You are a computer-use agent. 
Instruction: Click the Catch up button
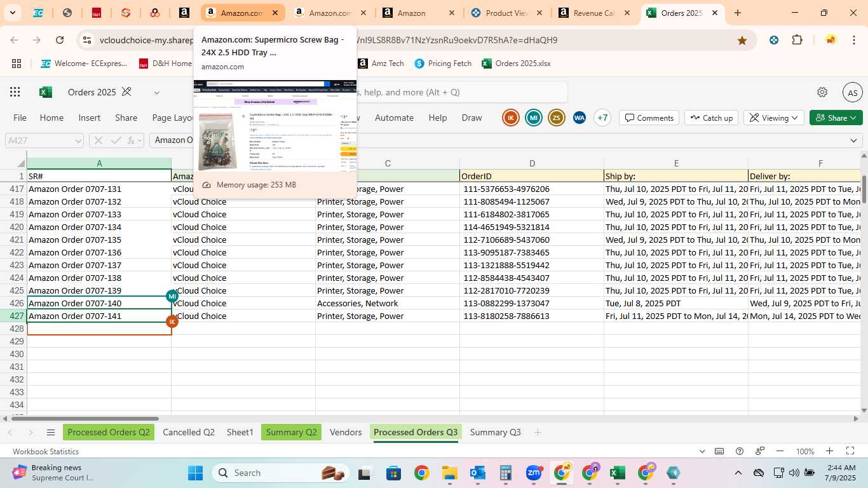click(711, 118)
